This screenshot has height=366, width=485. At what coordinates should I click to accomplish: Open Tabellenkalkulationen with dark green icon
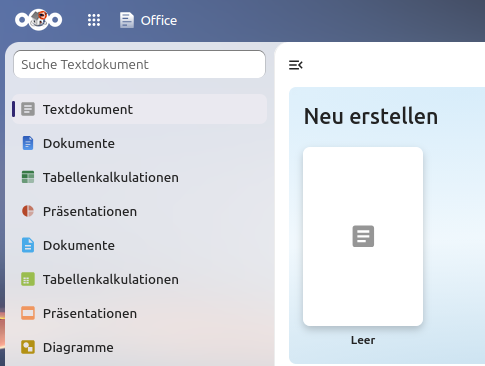(139, 177)
